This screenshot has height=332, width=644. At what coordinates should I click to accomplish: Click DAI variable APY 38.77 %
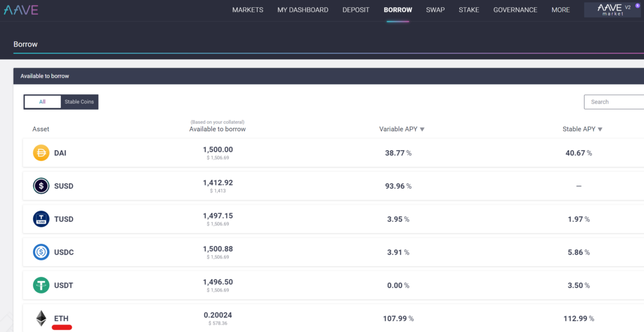click(399, 153)
